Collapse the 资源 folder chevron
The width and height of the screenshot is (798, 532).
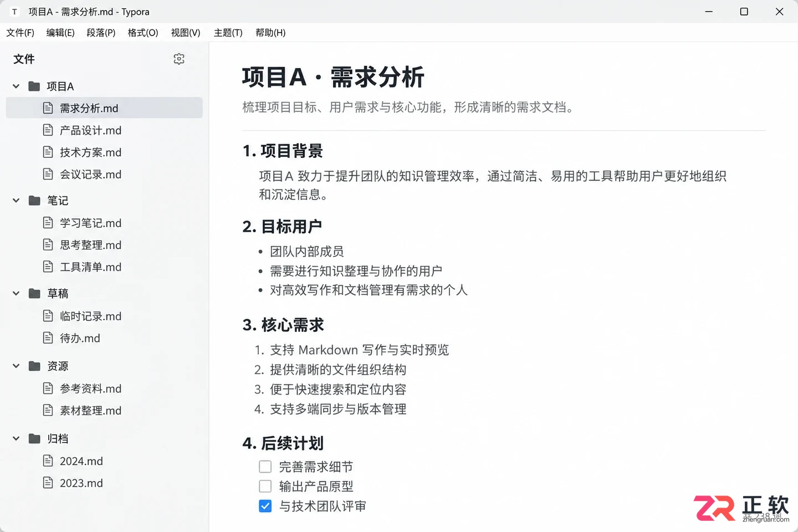(x=16, y=366)
